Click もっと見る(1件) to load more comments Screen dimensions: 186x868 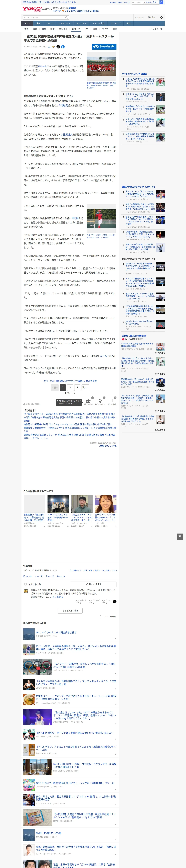70,610
